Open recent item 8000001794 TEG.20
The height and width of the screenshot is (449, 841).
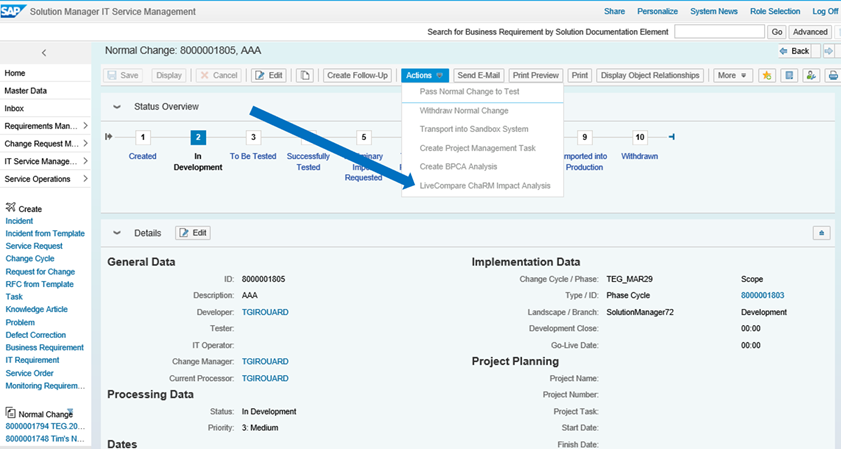(45, 426)
